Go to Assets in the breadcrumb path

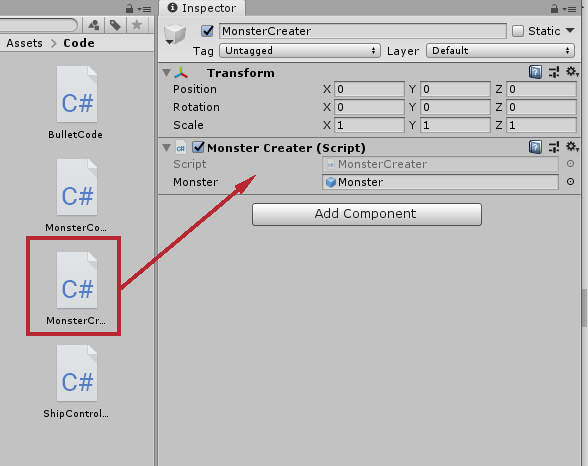[24, 43]
